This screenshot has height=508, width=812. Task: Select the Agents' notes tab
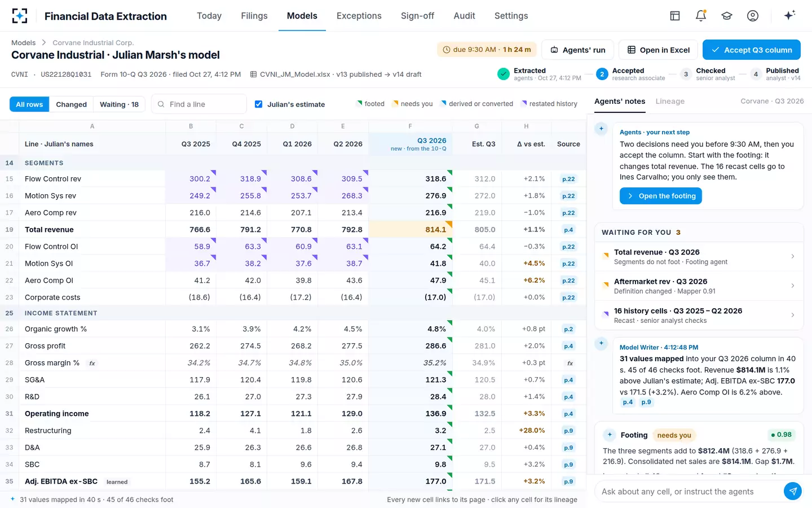620,102
